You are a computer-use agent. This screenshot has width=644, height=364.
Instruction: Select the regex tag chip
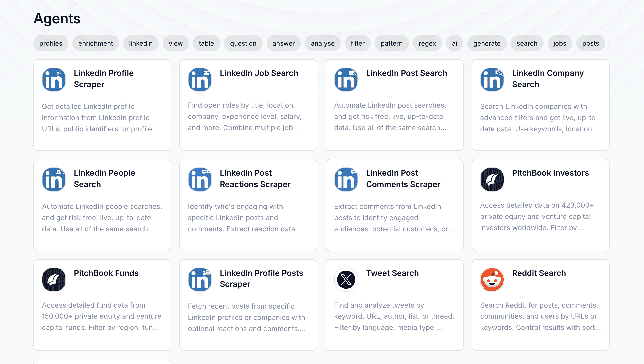coord(427,43)
